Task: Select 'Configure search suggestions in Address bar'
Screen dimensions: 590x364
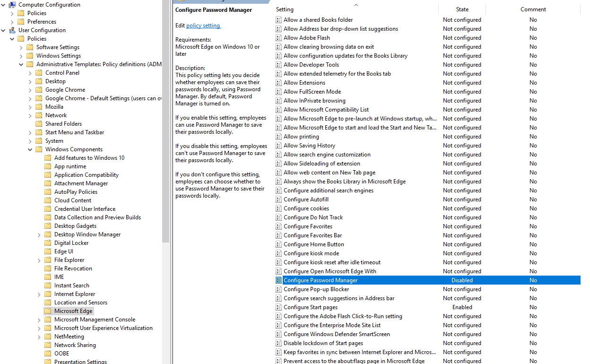Action: point(339,298)
